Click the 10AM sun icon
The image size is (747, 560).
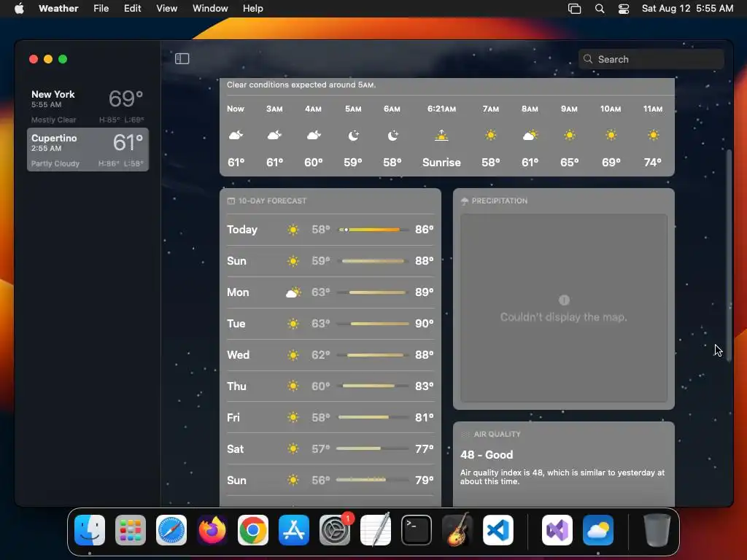(611, 135)
